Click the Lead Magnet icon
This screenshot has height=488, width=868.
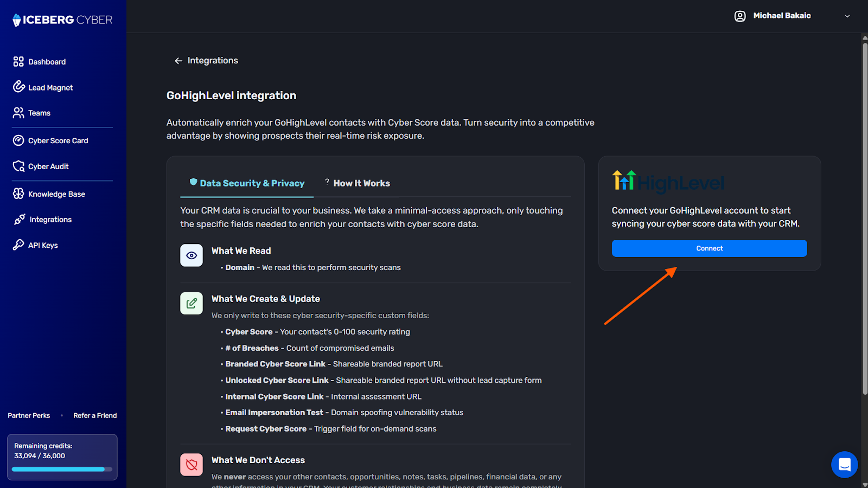[x=19, y=87]
